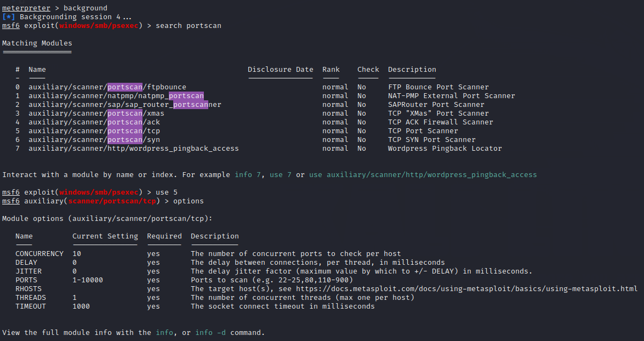
Task: Click the auxiliary/scanner/portscan/ftpbounce module name
Action: [x=107, y=87]
